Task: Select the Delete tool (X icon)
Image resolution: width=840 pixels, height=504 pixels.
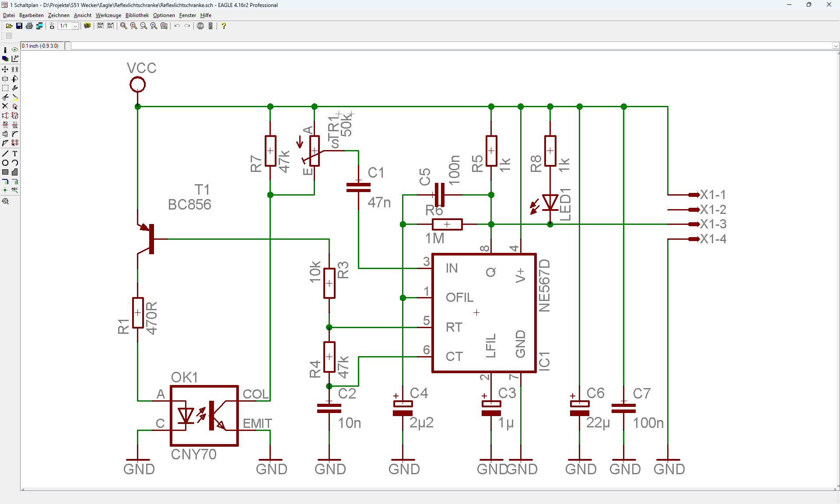Action: click(x=5, y=106)
